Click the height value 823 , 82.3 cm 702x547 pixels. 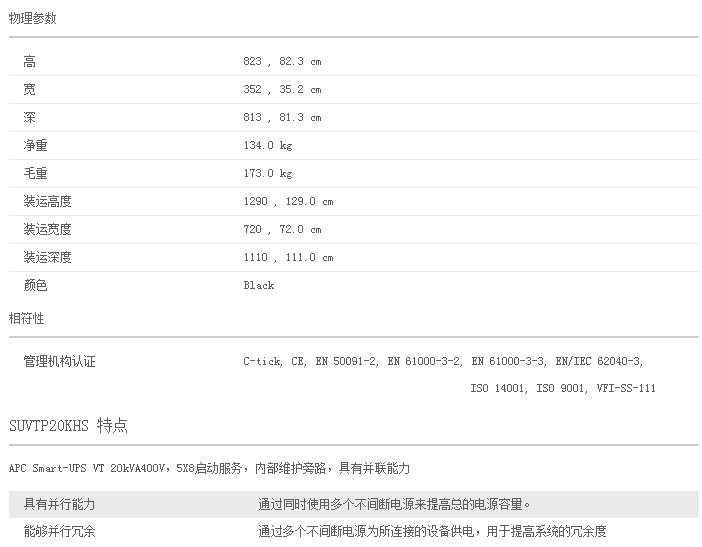pyautogui.click(x=282, y=61)
